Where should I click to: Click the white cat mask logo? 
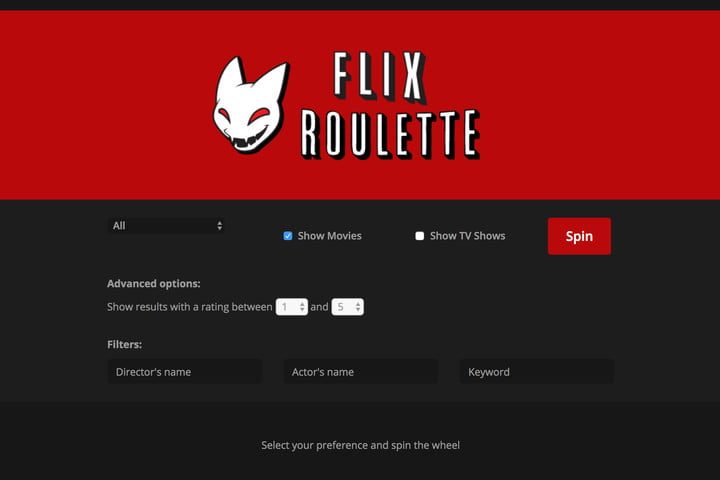tap(251, 105)
